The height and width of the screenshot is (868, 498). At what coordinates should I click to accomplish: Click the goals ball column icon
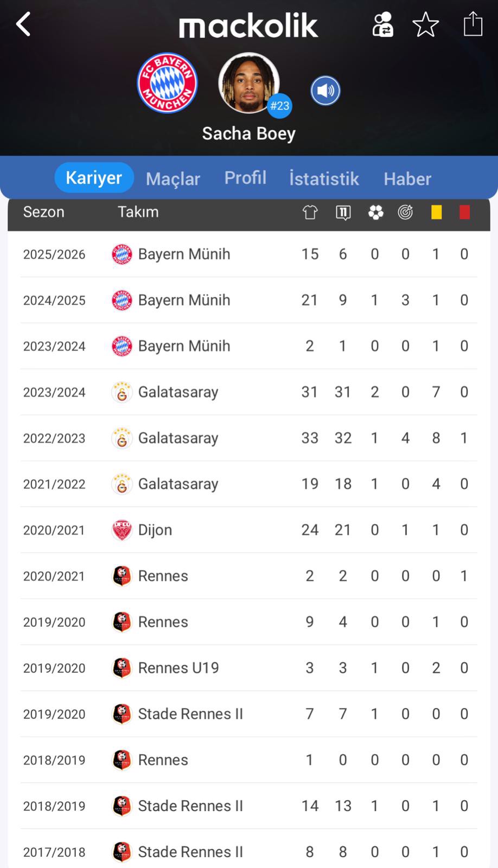375,212
